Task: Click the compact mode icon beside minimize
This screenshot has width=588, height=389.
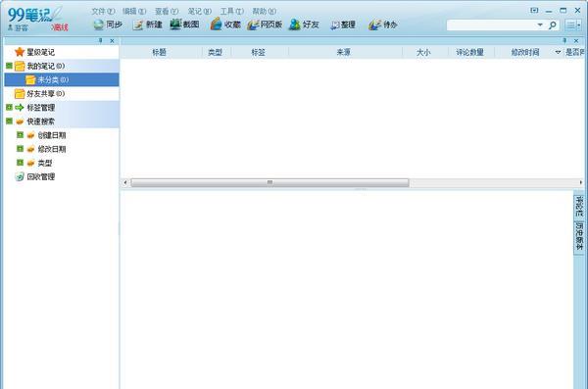Action: click(534, 11)
